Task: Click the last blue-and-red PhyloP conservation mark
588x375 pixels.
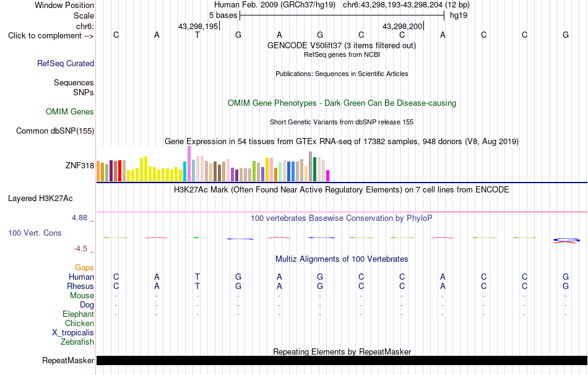Action: [566, 240]
